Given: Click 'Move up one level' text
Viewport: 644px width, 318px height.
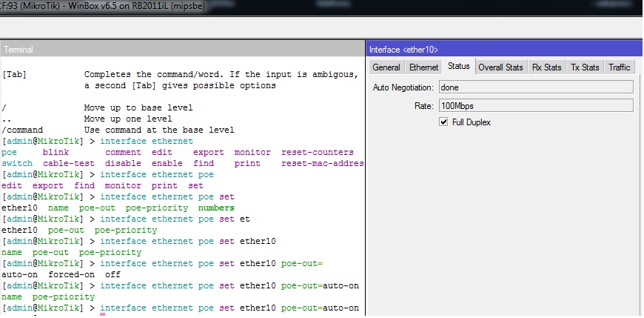Looking at the screenshot, I should point(128,119).
